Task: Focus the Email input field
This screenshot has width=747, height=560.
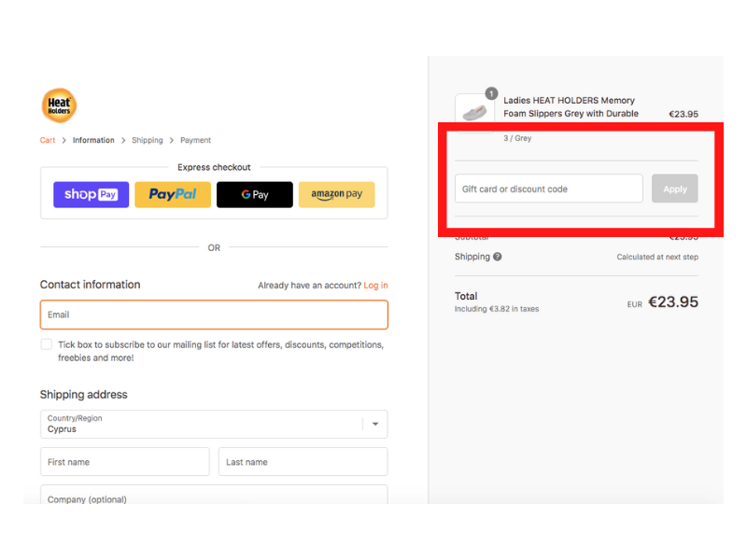Action: click(214, 315)
